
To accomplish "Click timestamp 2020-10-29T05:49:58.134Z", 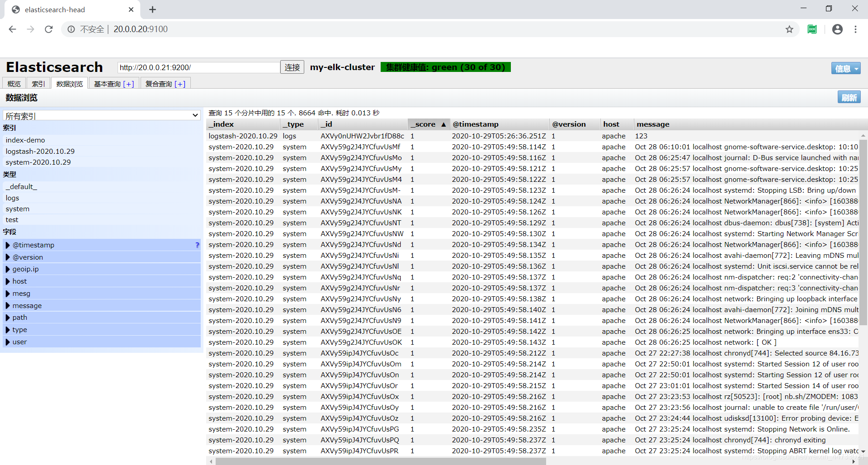I will (x=499, y=245).
